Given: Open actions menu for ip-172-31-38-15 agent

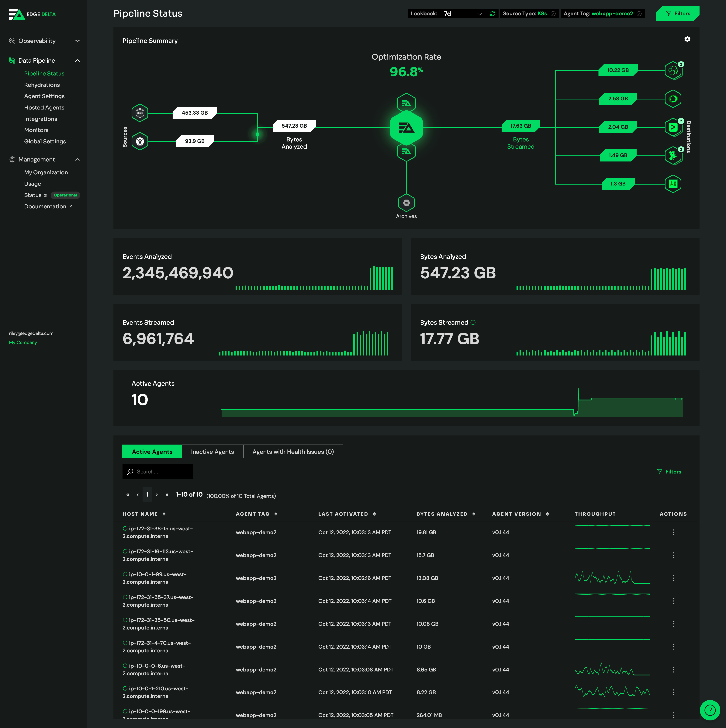Looking at the screenshot, I should (673, 532).
